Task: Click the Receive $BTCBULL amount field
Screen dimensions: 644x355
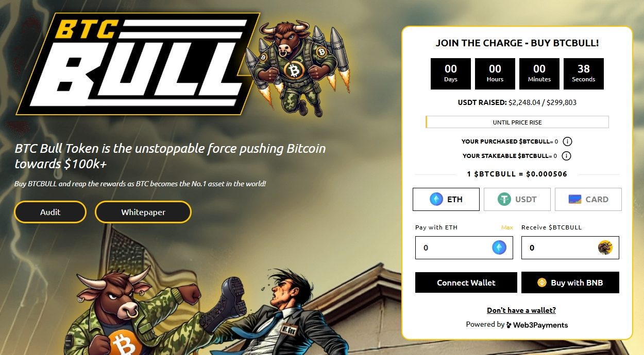Action: tap(570, 248)
